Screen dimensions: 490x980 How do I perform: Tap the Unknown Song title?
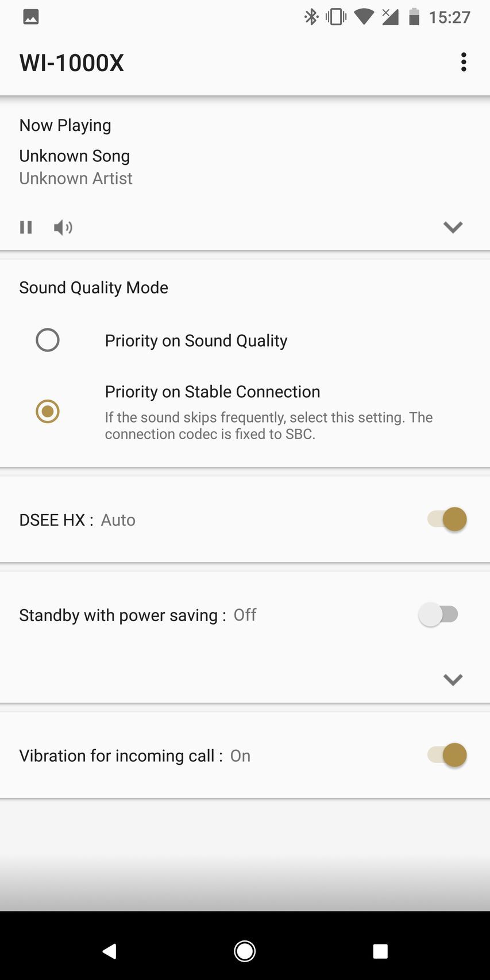(x=75, y=156)
